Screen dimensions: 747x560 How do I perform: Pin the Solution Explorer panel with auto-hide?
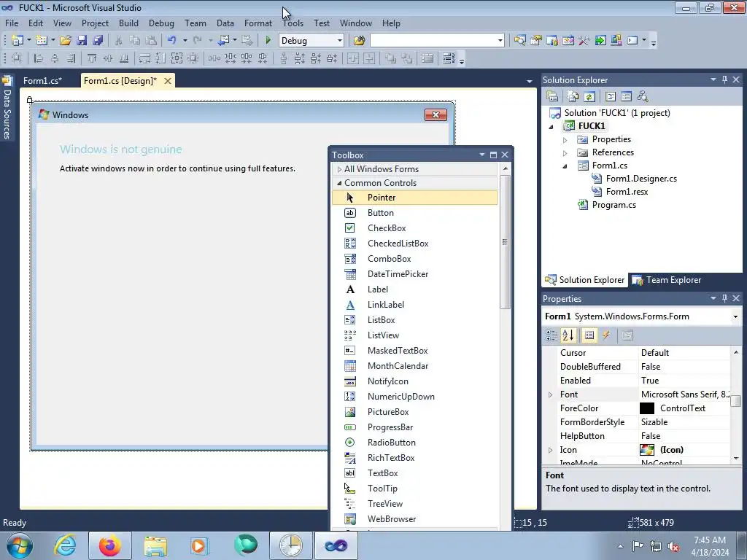pyautogui.click(x=724, y=80)
